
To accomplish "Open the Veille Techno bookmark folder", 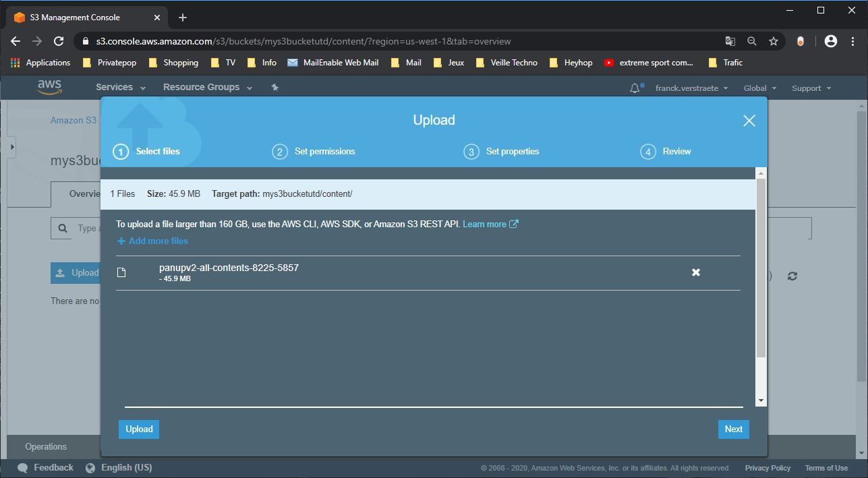I will [506, 63].
